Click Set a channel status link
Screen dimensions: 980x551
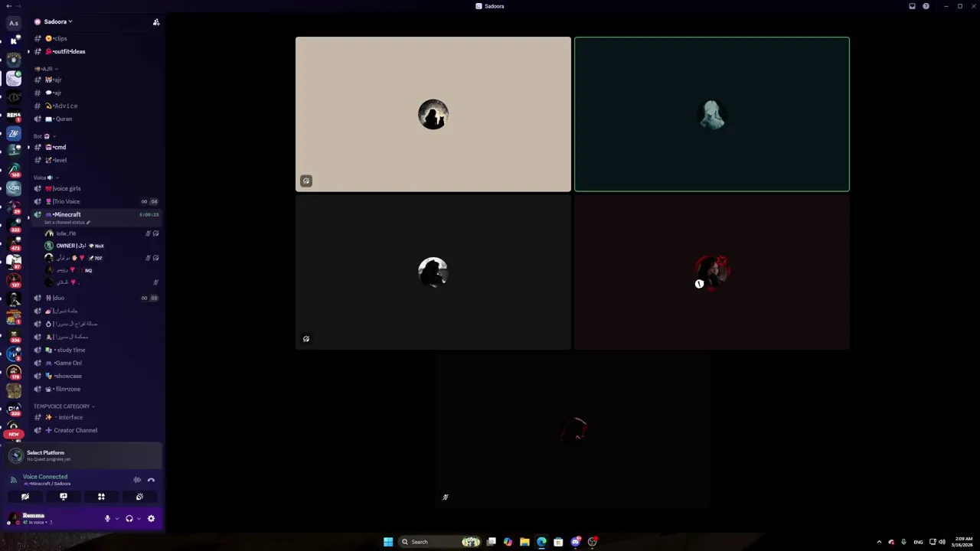[x=67, y=223]
